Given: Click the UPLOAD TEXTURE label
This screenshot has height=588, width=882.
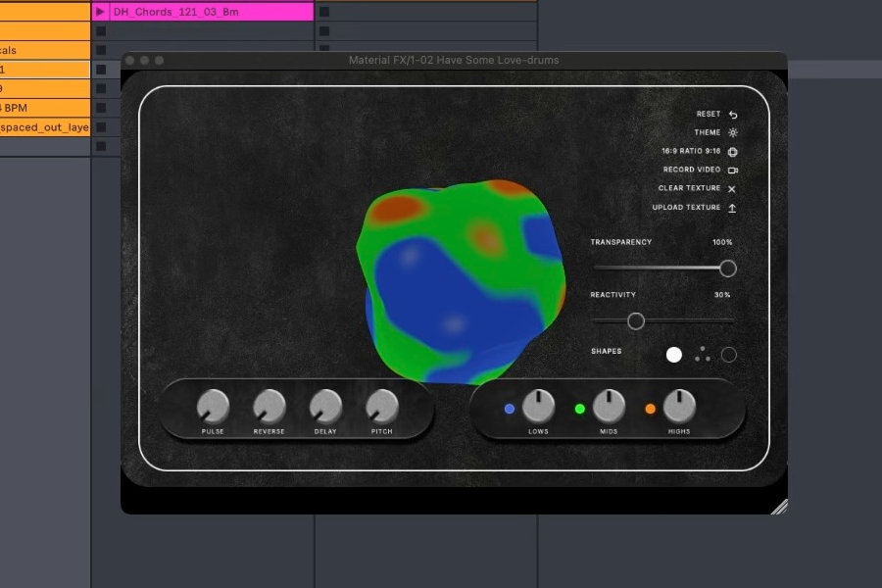Looking at the screenshot, I should tap(686, 207).
